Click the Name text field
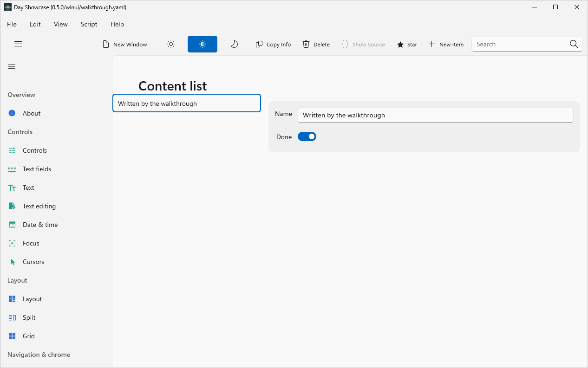Image resolution: width=588 pixels, height=368 pixels. tap(436, 115)
